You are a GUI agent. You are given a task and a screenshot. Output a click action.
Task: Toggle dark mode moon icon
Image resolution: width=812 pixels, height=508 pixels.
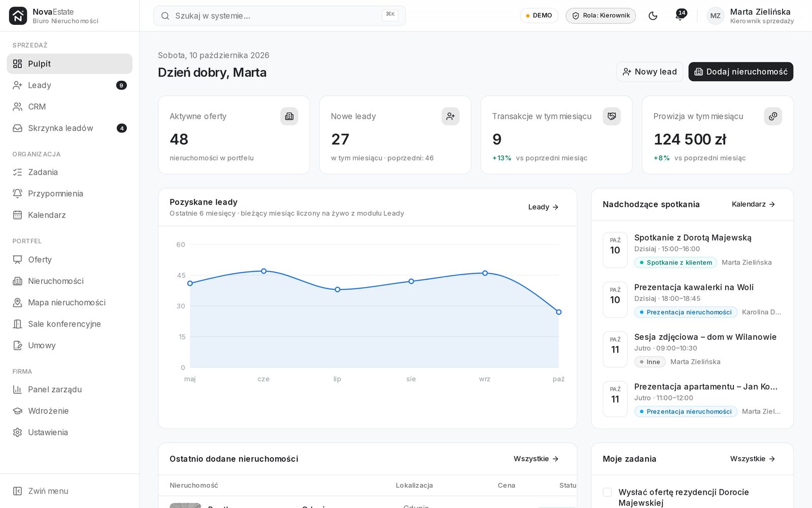pos(653,16)
